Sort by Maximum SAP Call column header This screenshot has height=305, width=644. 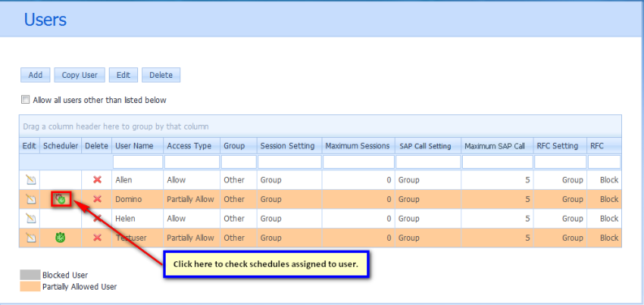[497, 146]
